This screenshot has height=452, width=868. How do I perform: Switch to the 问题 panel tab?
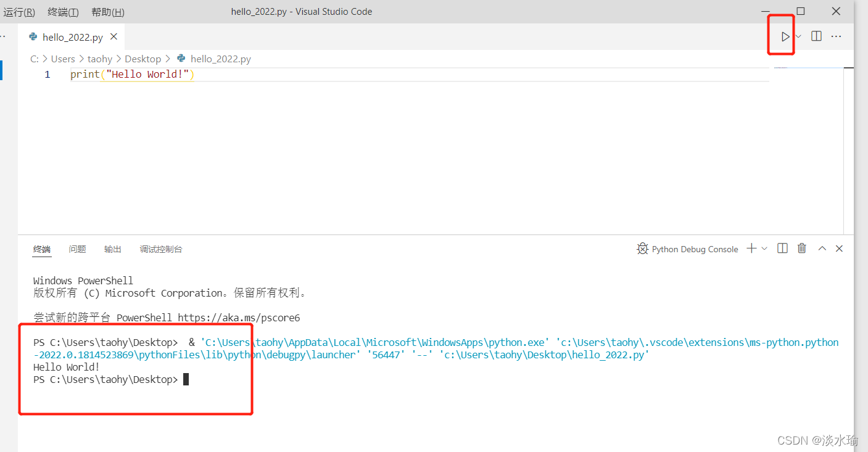[x=77, y=249]
